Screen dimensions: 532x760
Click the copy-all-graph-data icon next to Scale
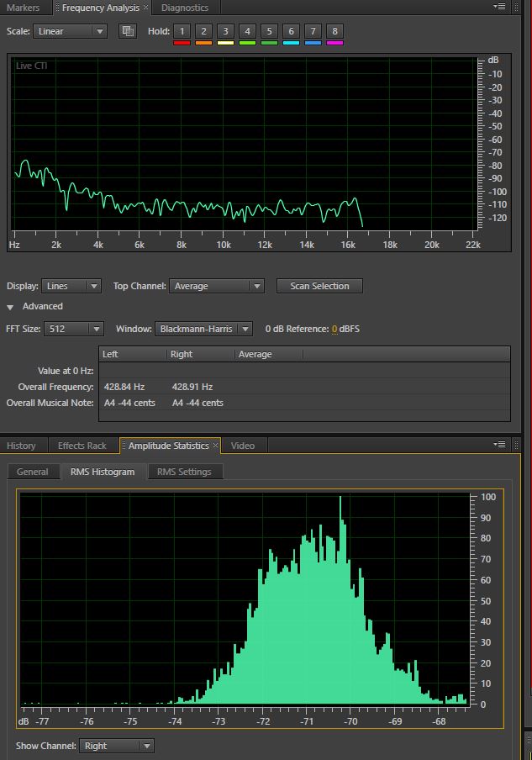(x=128, y=31)
